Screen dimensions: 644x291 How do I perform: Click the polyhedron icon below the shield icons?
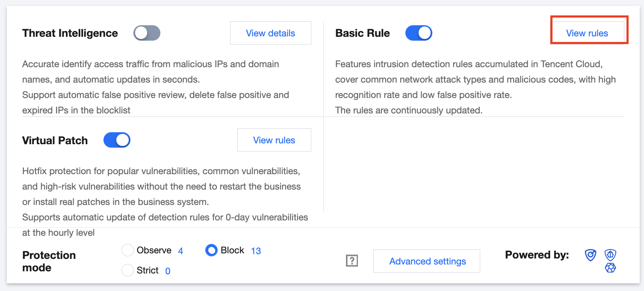tap(610, 268)
